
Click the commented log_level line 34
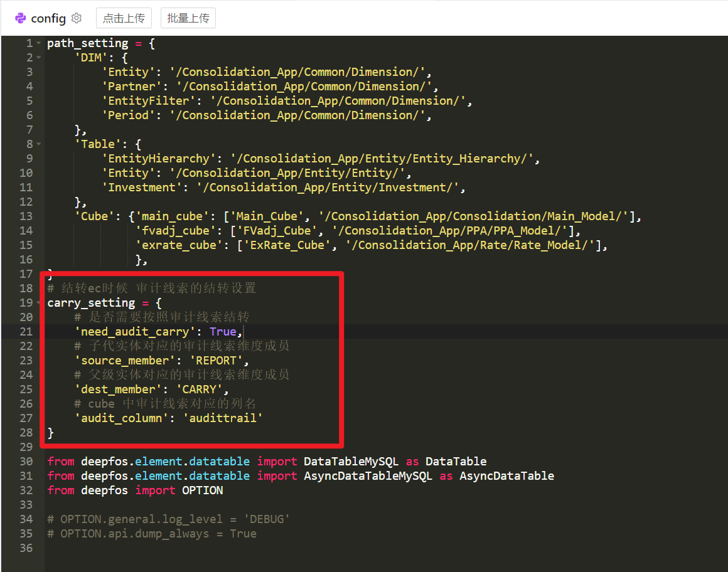(168, 519)
